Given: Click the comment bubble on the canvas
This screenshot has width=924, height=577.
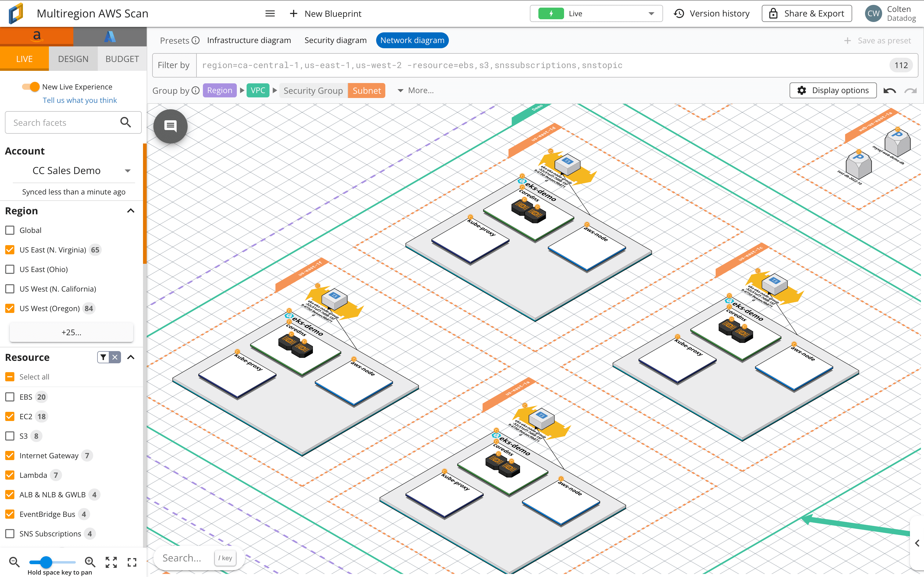Looking at the screenshot, I should tap(170, 126).
